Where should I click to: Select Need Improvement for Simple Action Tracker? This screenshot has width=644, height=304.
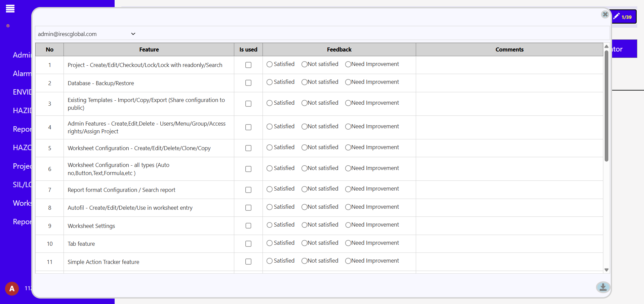tap(348, 261)
